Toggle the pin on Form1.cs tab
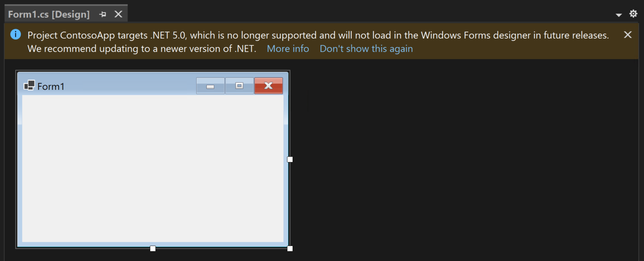This screenshot has height=261, width=644. (x=103, y=14)
